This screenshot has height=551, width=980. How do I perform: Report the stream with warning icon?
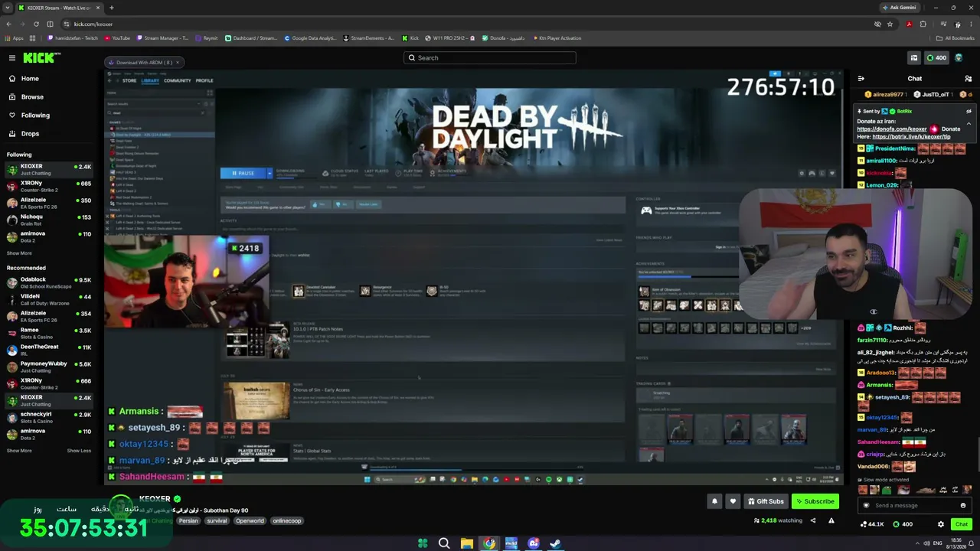[831, 521]
